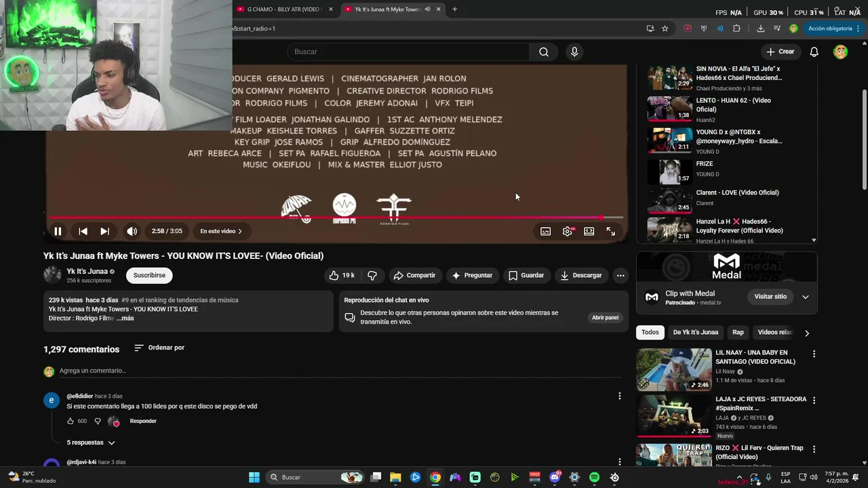The image size is (868, 488).
Task: Open options for LIL NAAY video
Action: coord(814,354)
